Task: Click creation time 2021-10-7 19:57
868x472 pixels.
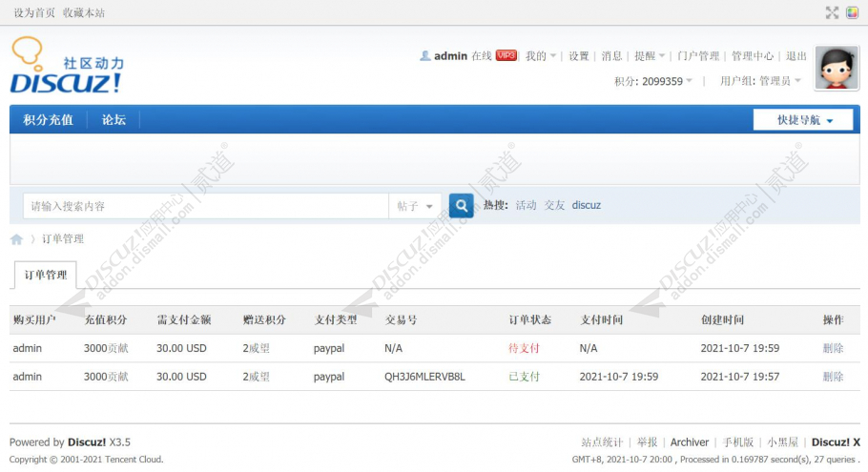Action: [739, 377]
